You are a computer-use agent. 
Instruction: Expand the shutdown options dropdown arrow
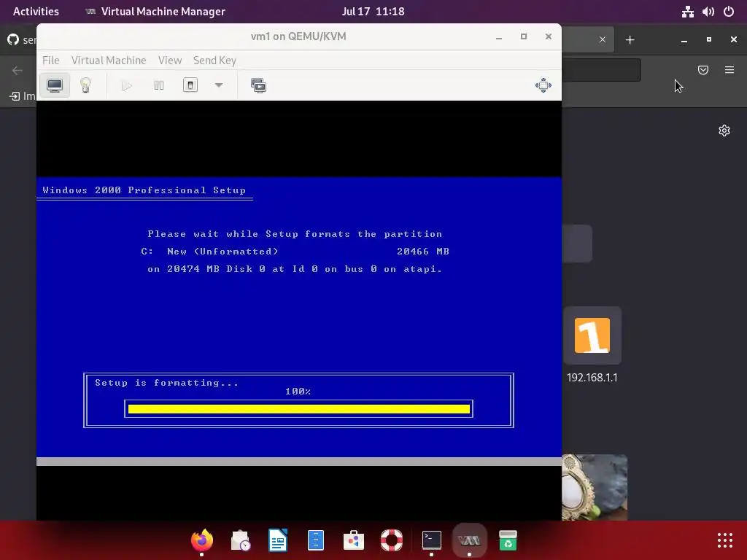(219, 86)
